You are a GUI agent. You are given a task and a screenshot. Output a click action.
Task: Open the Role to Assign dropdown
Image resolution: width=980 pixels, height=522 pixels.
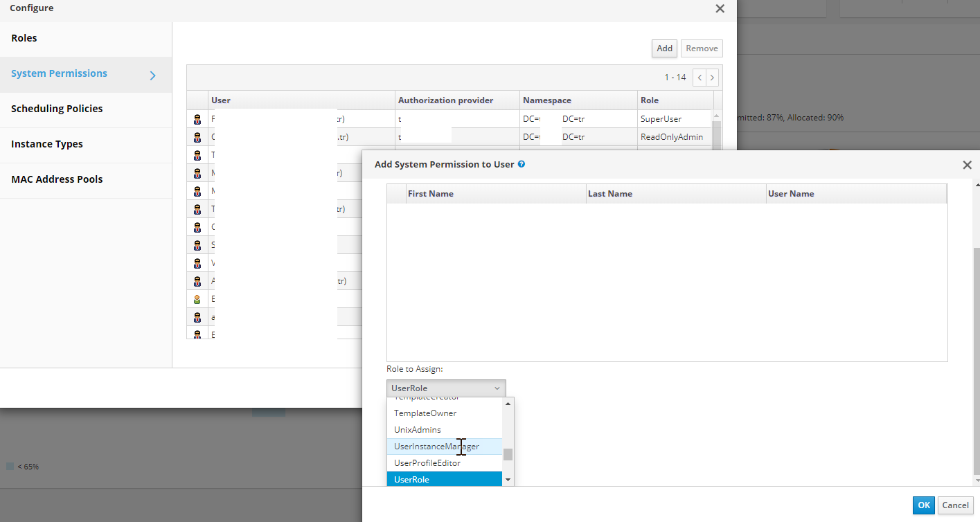pyautogui.click(x=446, y=388)
